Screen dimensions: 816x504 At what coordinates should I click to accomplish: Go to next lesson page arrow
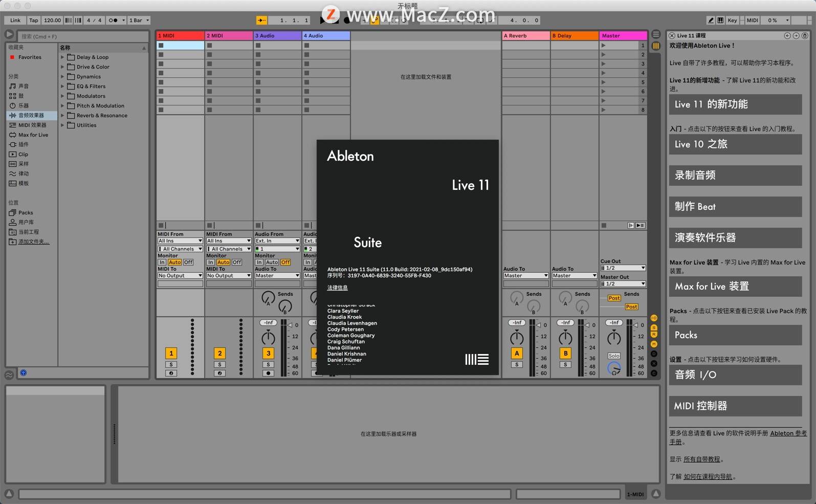(796, 36)
